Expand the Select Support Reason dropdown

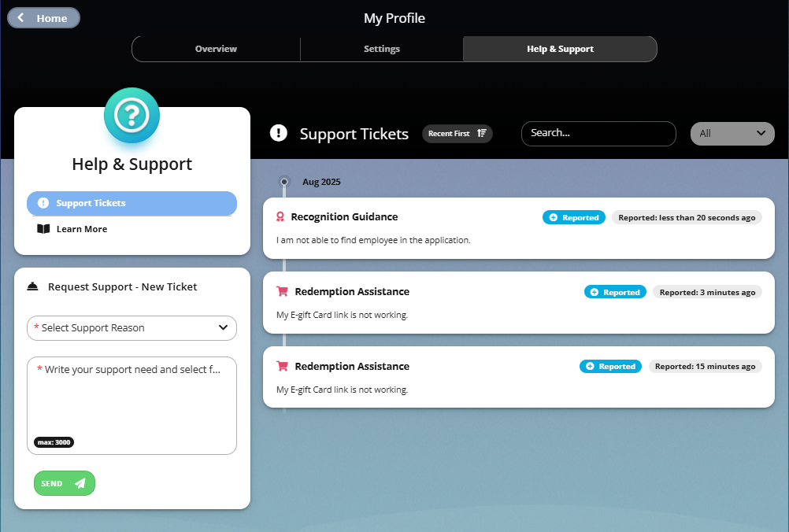131,328
